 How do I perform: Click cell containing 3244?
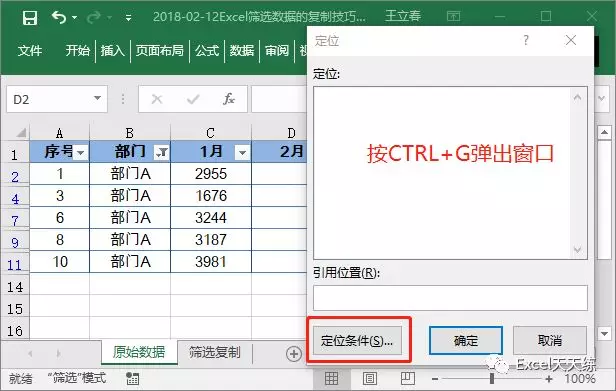coord(211,218)
